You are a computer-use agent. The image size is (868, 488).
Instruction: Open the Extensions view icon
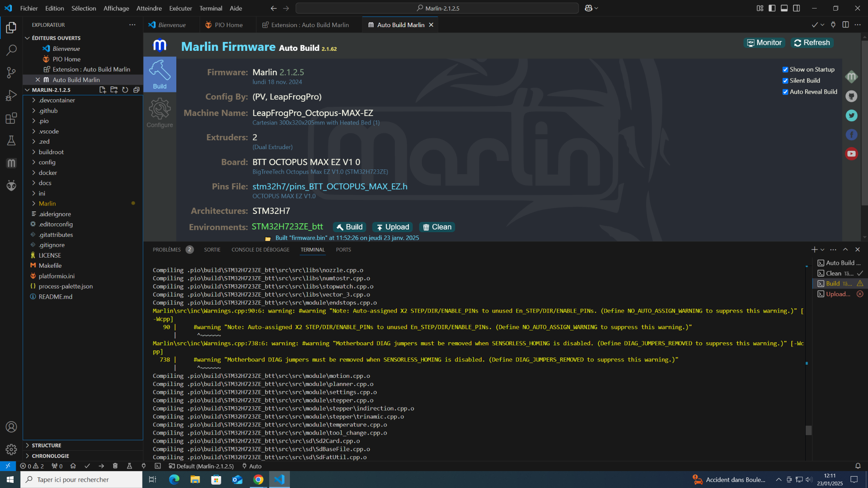[11, 118]
